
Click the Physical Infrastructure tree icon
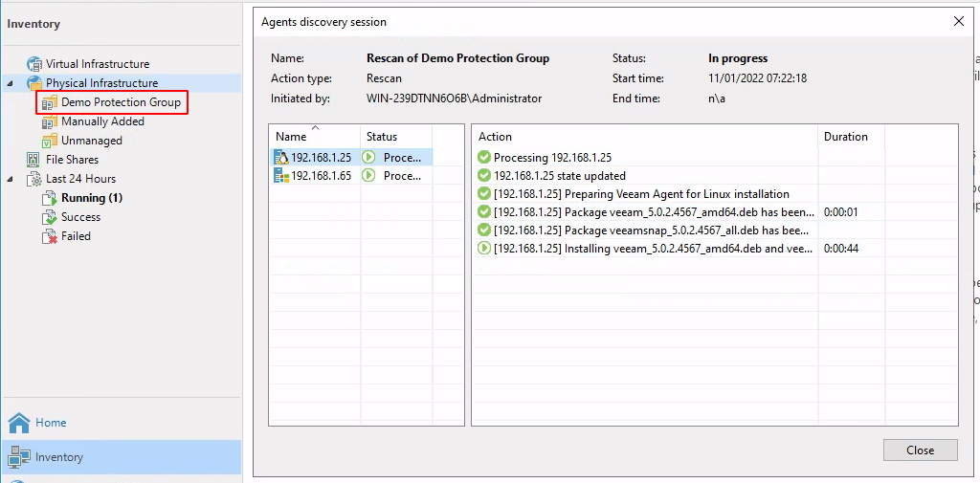(x=34, y=83)
